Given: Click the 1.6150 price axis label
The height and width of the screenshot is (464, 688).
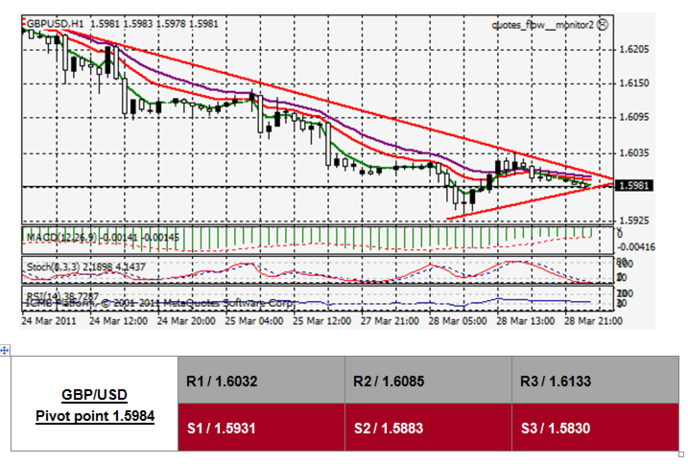Looking at the screenshot, I should (x=634, y=83).
